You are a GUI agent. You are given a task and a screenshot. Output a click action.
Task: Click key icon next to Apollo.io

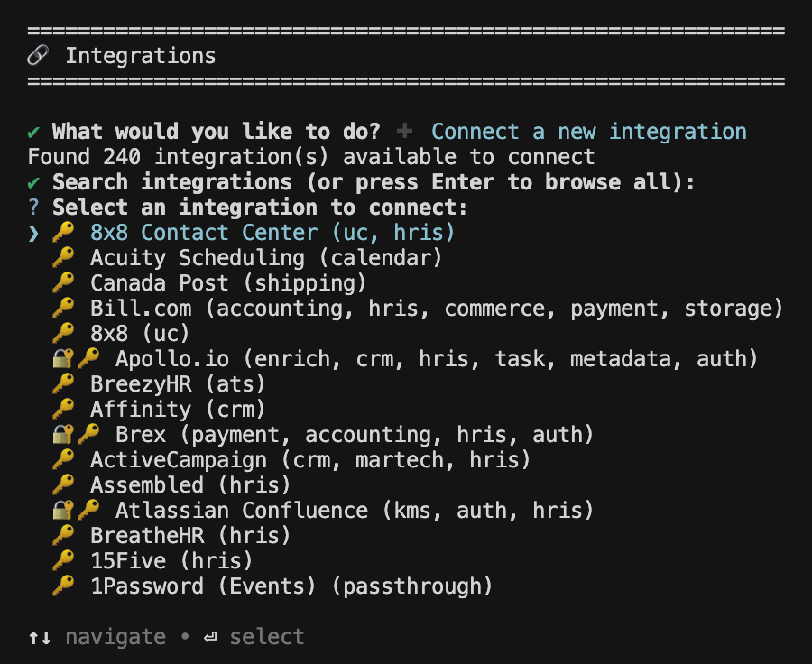[88, 358]
